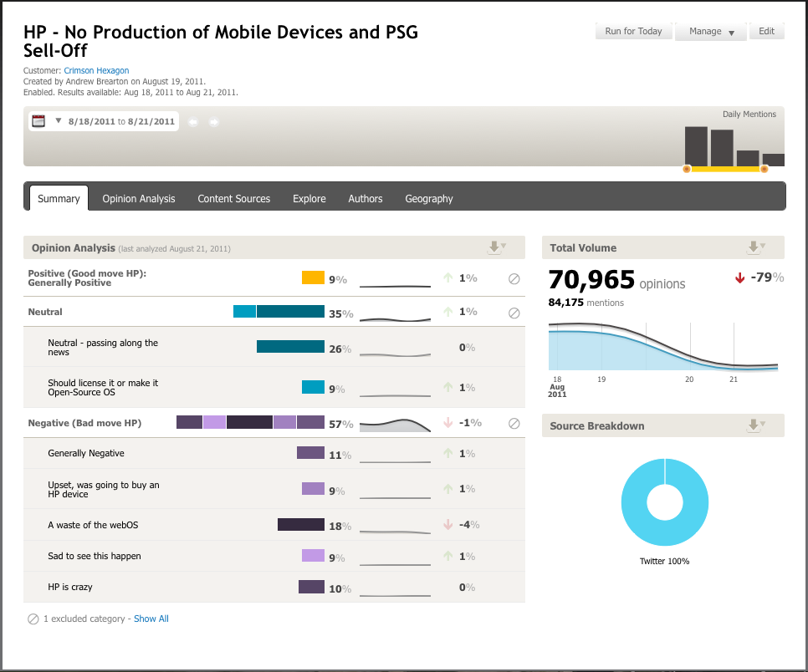Exclude the Positive (Good move HP) category
The image size is (808, 672).
514,279
